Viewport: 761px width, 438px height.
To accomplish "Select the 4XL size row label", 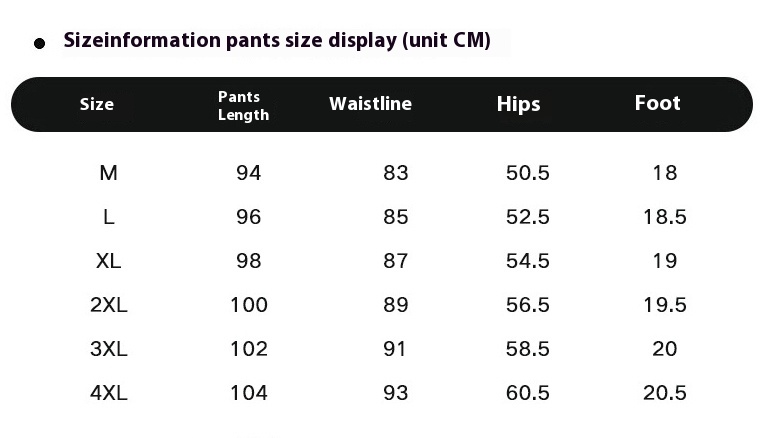I will coord(109,392).
